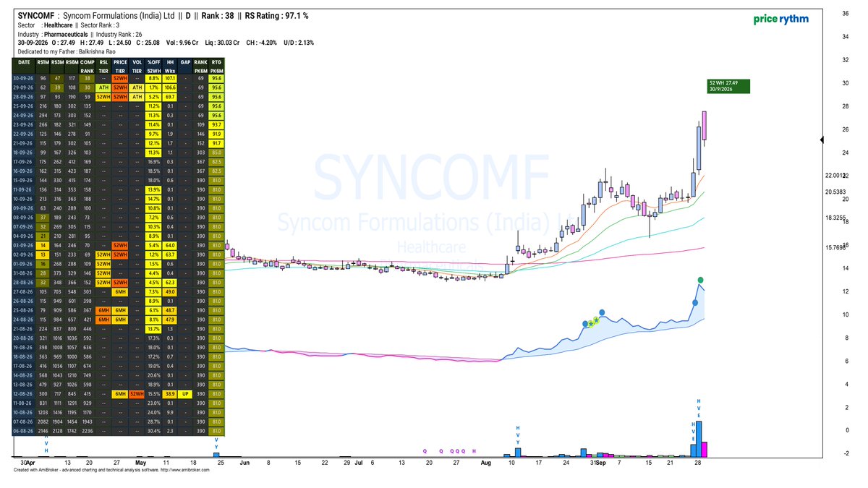Select the green 52 WH 27.49 price label
This screenshot has width=868, height=488.
click(x=729, y=86)
